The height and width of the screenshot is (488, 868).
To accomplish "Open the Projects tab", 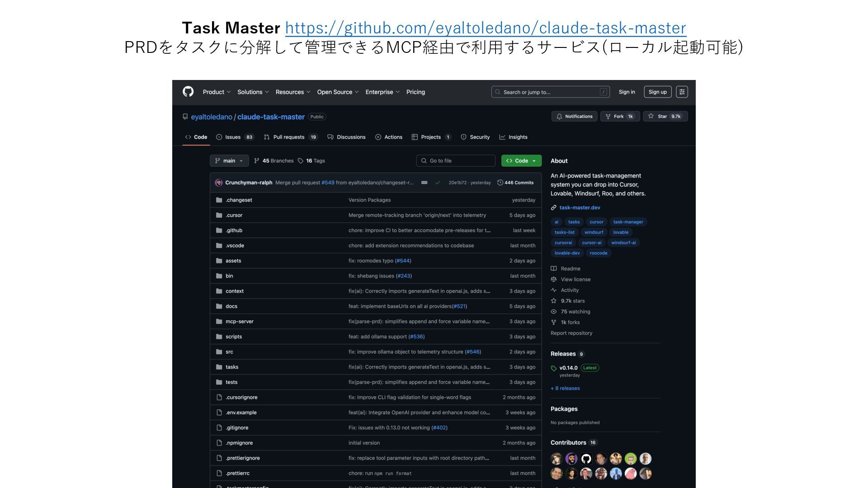I will (x=431, y=137).
